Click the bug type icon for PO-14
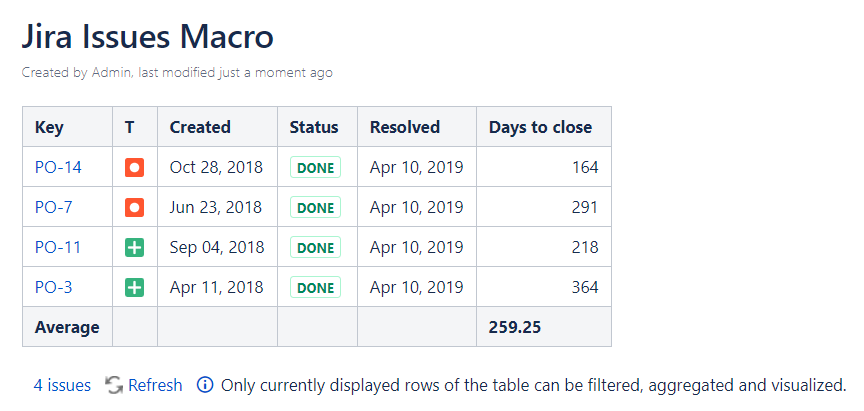The height and width of the screenshot is (411, 864). 134,167
